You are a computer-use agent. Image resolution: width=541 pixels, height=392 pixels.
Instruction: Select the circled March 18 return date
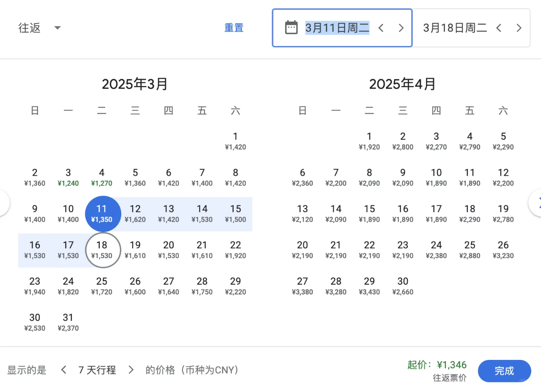[x=103, y=250]
